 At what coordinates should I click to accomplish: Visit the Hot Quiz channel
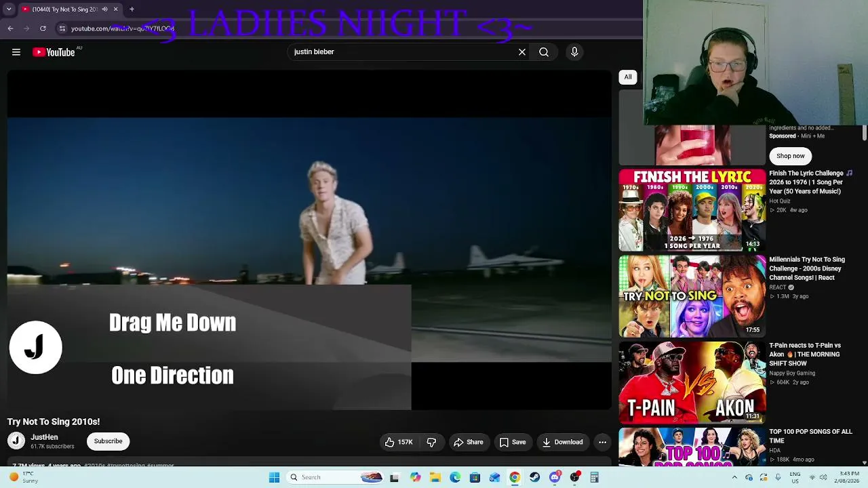pyautogui.click(x=780, y=201)
